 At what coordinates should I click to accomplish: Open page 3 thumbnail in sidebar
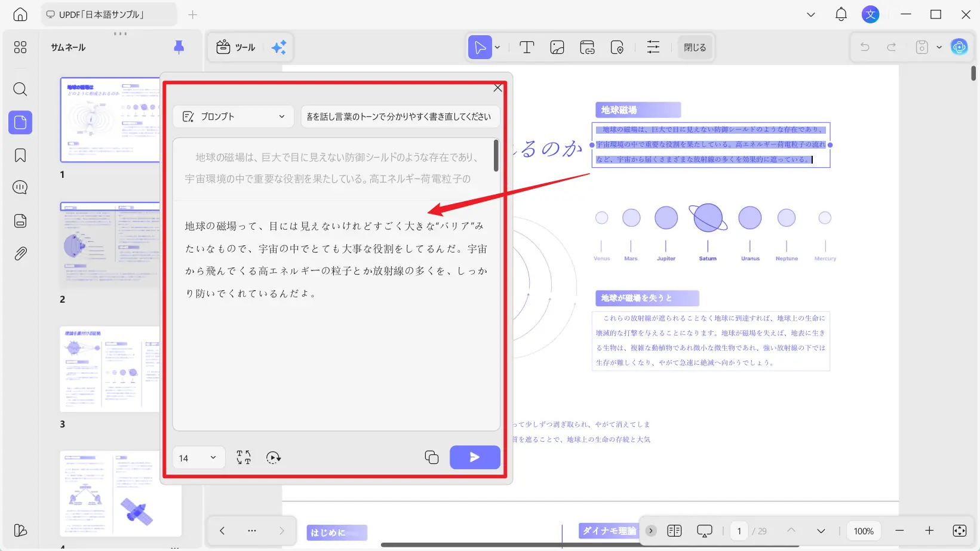(110, 369)
